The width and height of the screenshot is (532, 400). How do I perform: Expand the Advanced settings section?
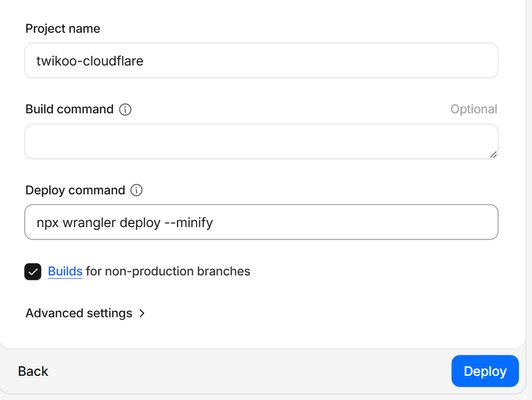click(79, 314)
